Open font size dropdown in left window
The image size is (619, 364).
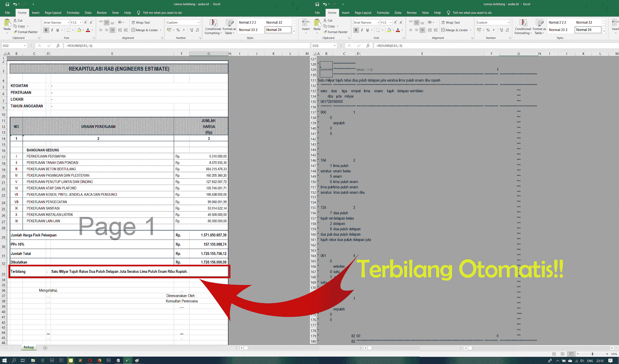click(81, 22)
